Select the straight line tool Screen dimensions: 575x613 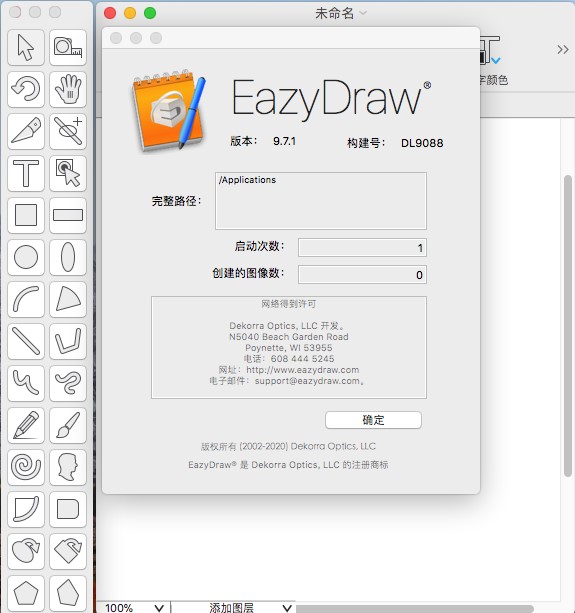coord(26,341)
